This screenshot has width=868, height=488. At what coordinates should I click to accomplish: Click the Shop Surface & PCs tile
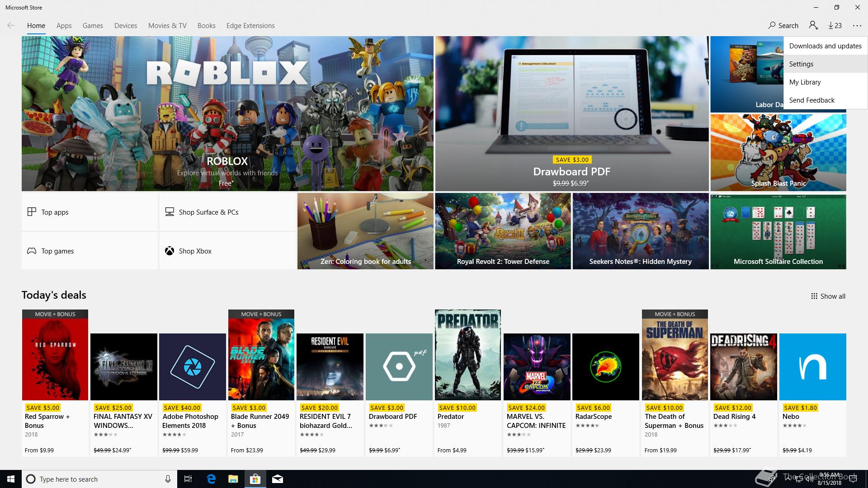[x=227, y=212]
